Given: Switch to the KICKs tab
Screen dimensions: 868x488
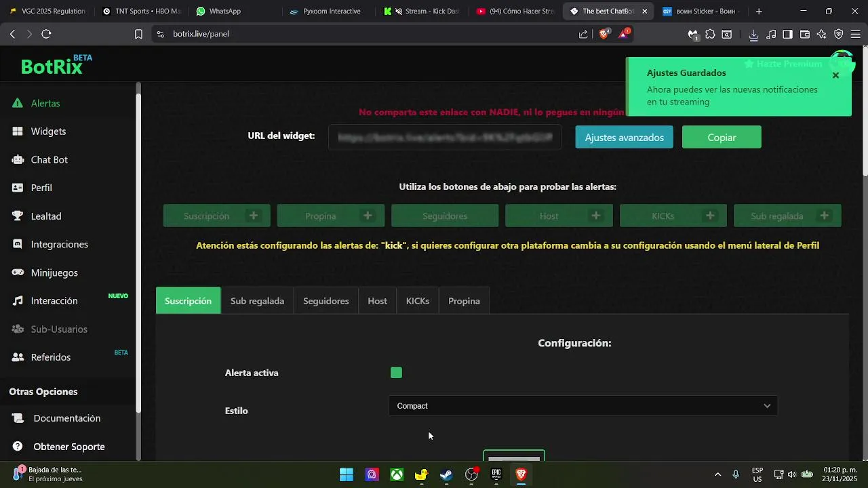Looking at the screenshot, I should [x=418, y=301].
